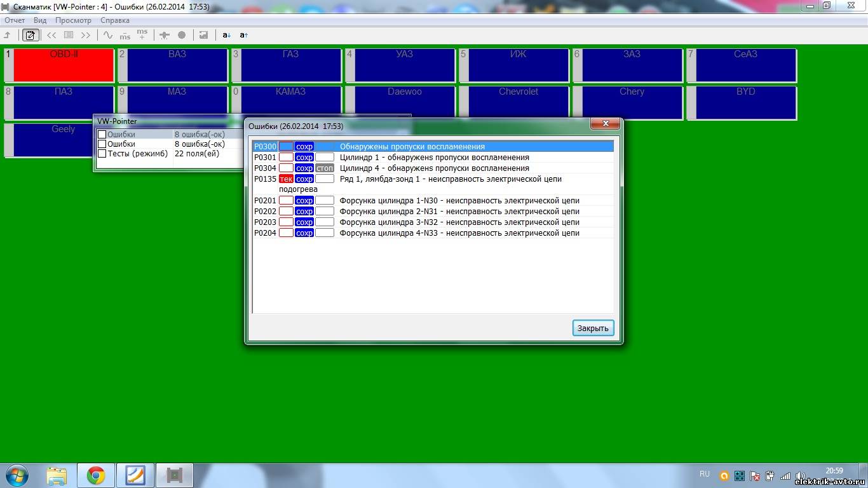Click the up-arrow icon in the toolbar
The height and width of the screenshot is (488, 868).
8,35
